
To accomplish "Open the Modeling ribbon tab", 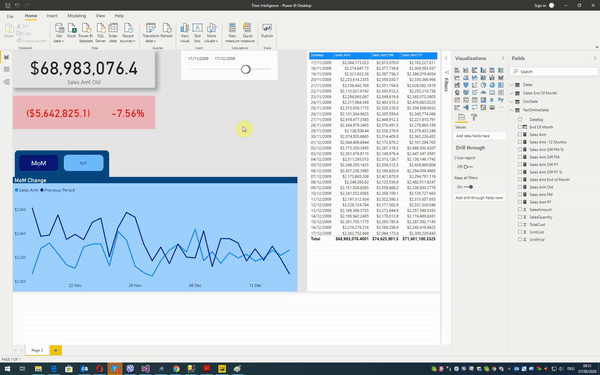I will 77,16.
